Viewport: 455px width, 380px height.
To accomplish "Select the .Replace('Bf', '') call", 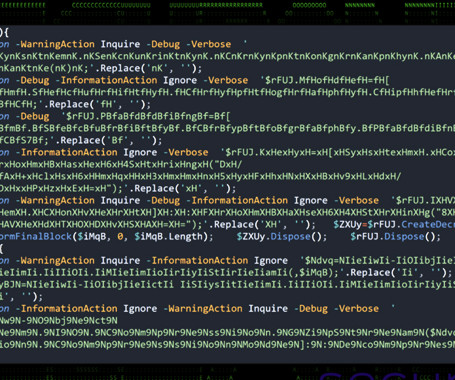I will [x=106, y=140].
